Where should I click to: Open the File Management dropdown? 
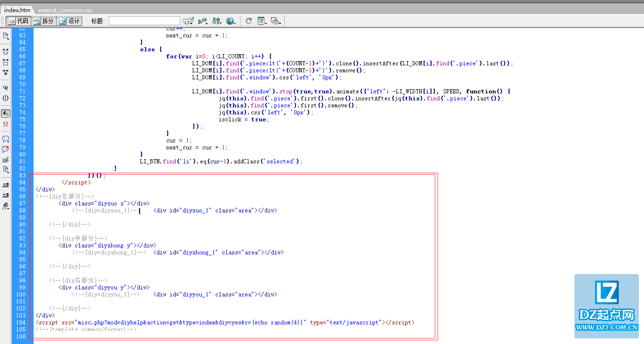(217, 21)
